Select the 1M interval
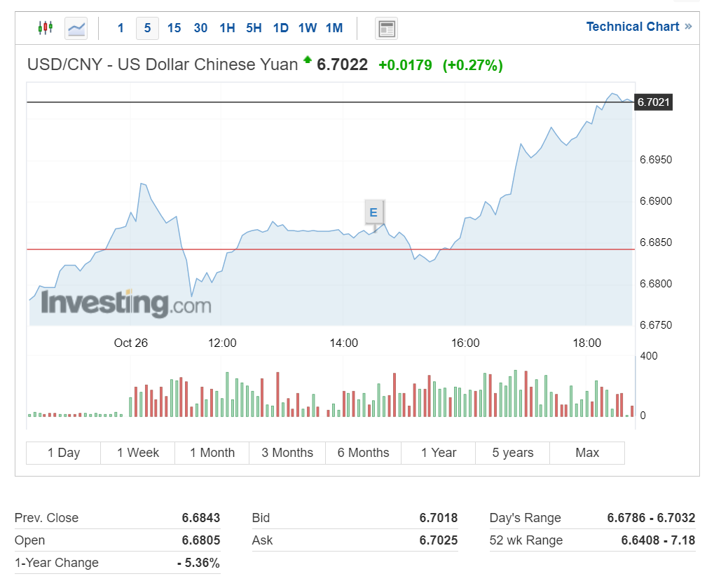 [x=334, y=28]
